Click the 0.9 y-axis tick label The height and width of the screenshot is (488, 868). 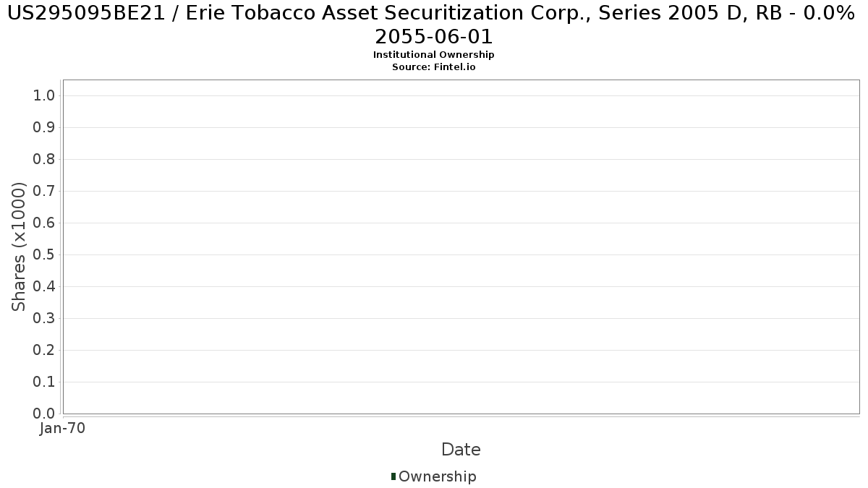[x=45, y=127]
